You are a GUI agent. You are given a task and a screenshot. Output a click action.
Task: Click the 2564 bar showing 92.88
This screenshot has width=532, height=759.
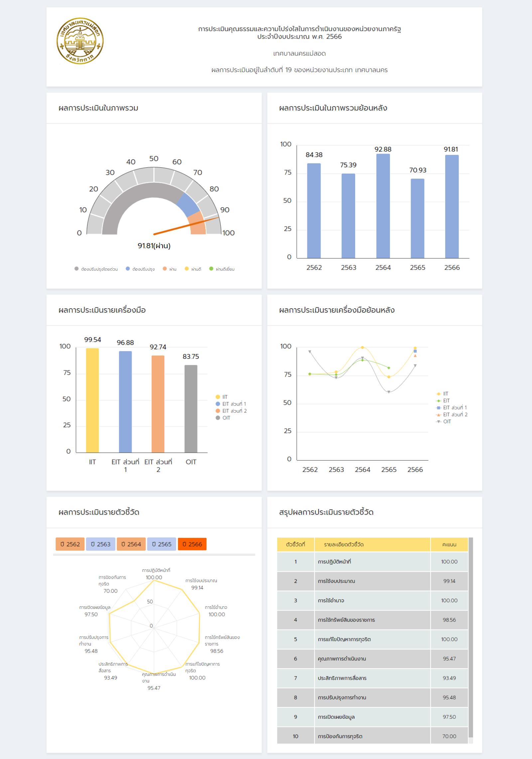pyautogui.click(x=383, y=206)
